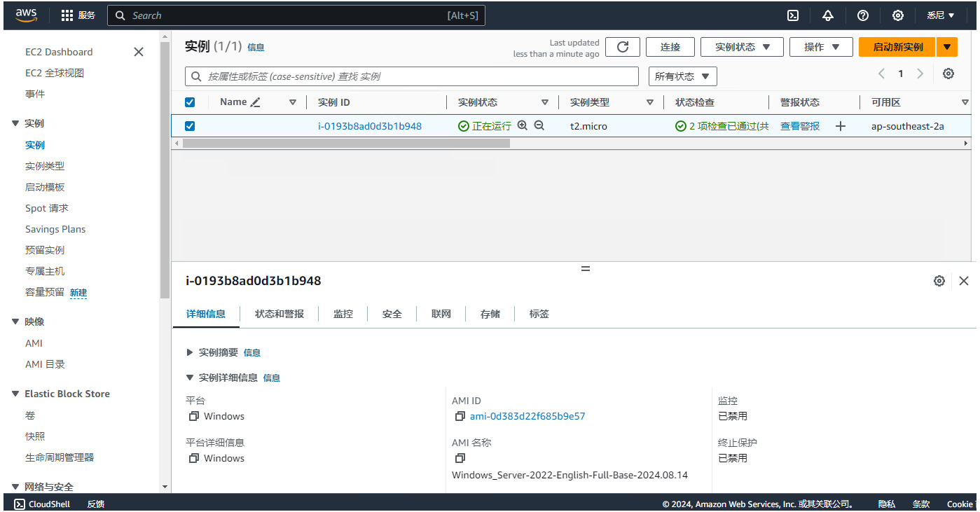Open Feedback link in footer
This screenshot has height=512, width=980.
[96, 504]
